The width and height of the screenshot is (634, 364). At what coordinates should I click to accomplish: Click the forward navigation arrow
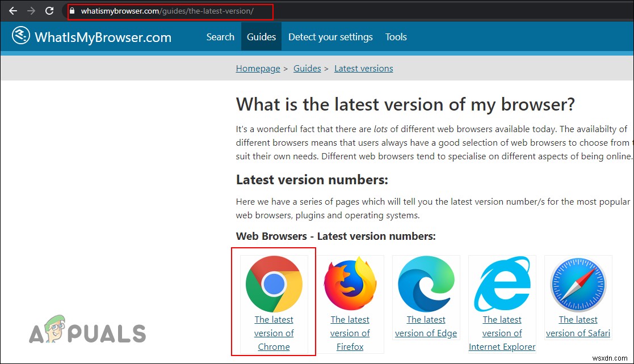coord(31,11)
